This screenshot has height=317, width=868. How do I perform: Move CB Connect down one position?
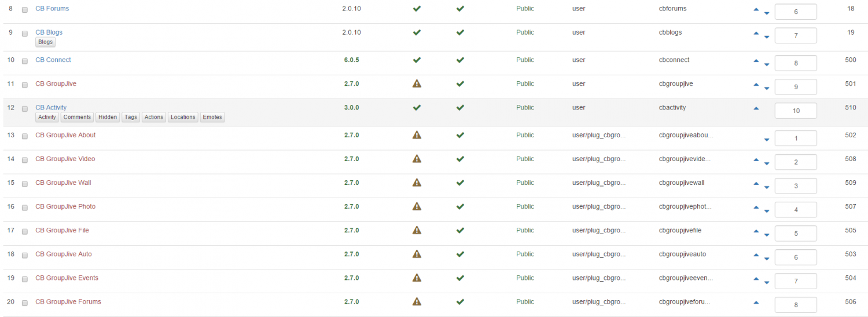[x=767, y=64]
